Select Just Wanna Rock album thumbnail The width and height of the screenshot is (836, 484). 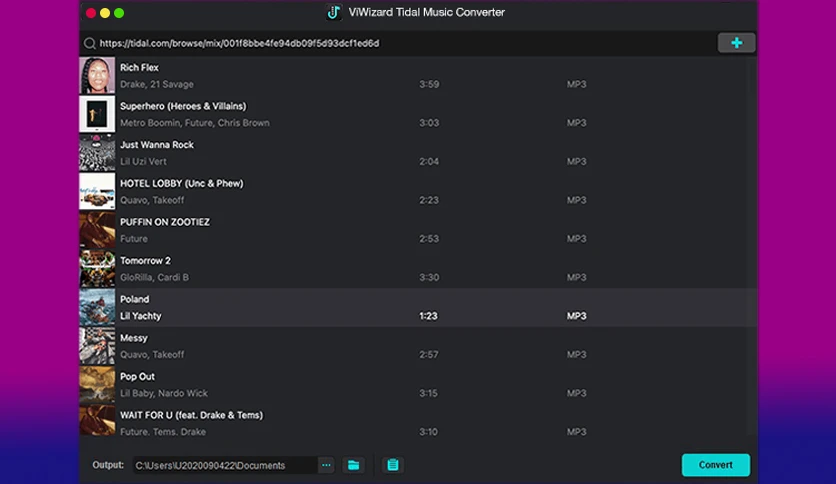point(97,153)
